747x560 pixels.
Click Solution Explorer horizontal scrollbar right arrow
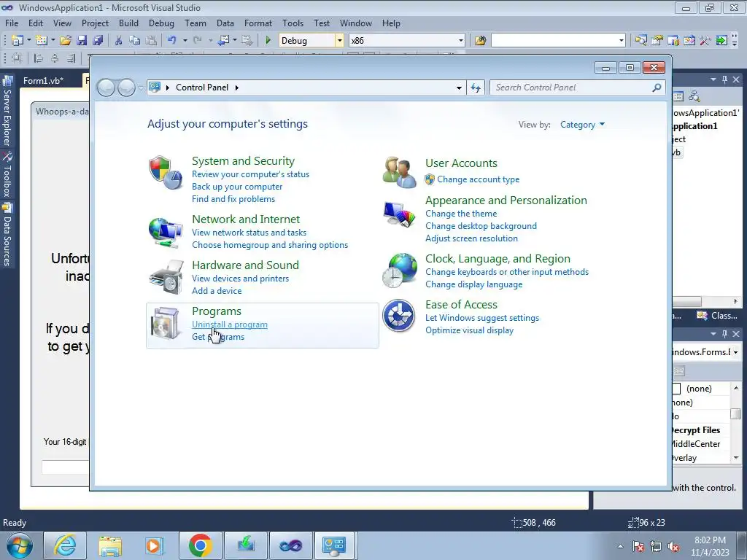pyautogui.click(x=735, y=301)
